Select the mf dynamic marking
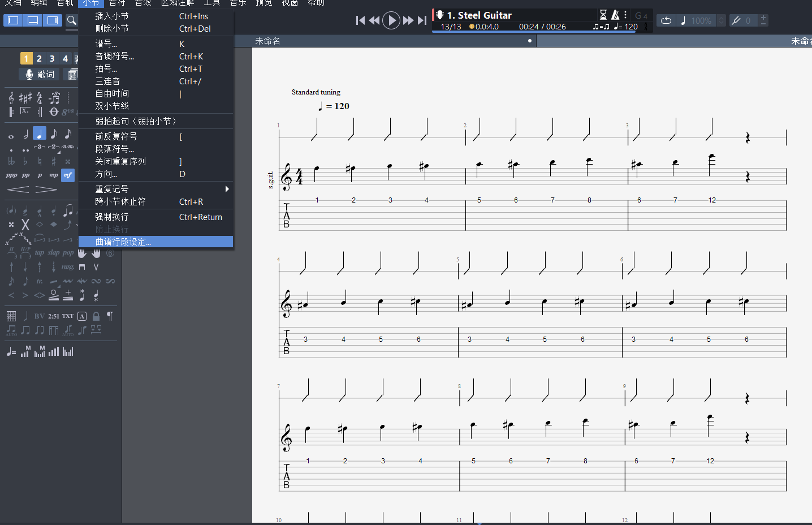This screenshot has height=525, width=812. [x=67, y=175]
